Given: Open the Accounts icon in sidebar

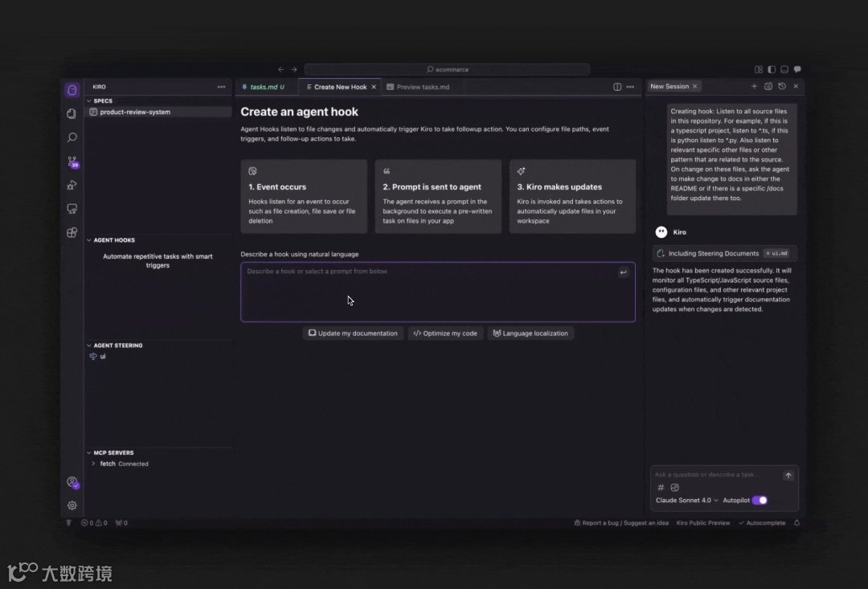Looking at the screenshot, I should (72, 482).
